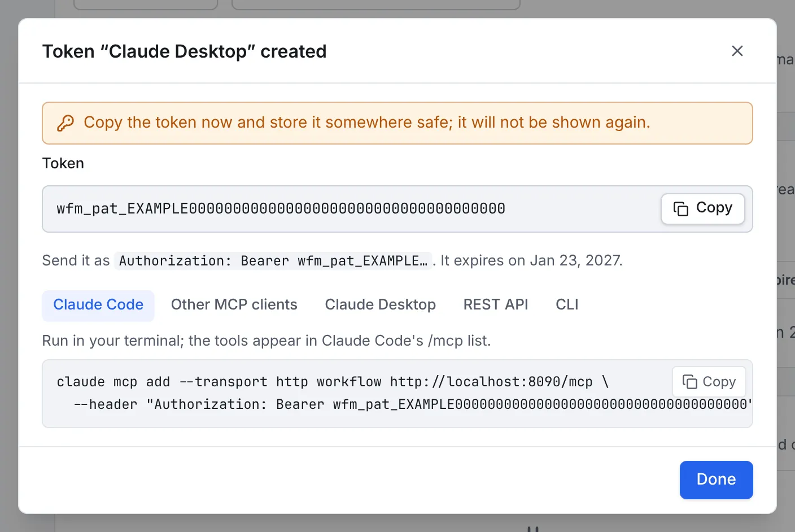Switch to the CLI tab

click(567, 306)
